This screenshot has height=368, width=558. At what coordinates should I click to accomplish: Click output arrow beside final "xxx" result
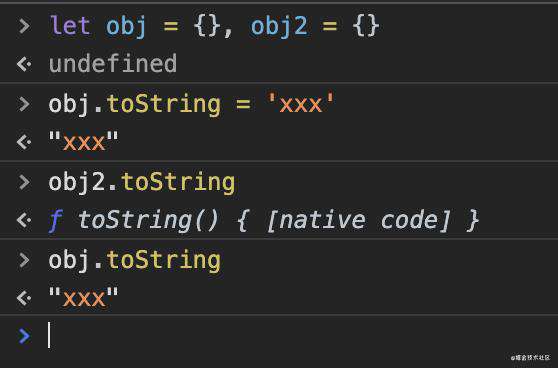coord(24,298)
